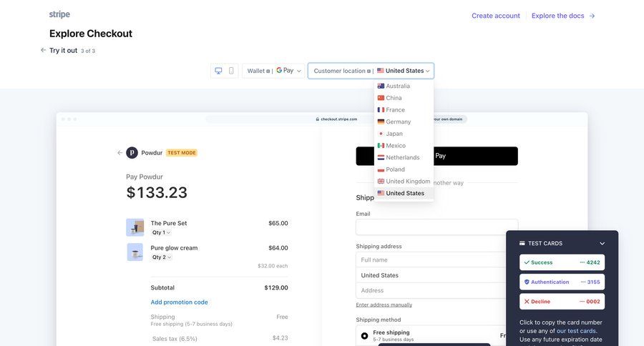The image size is (644, 346).
Task: Click the back arrow next to Powdur
Action: pos(119,153)
